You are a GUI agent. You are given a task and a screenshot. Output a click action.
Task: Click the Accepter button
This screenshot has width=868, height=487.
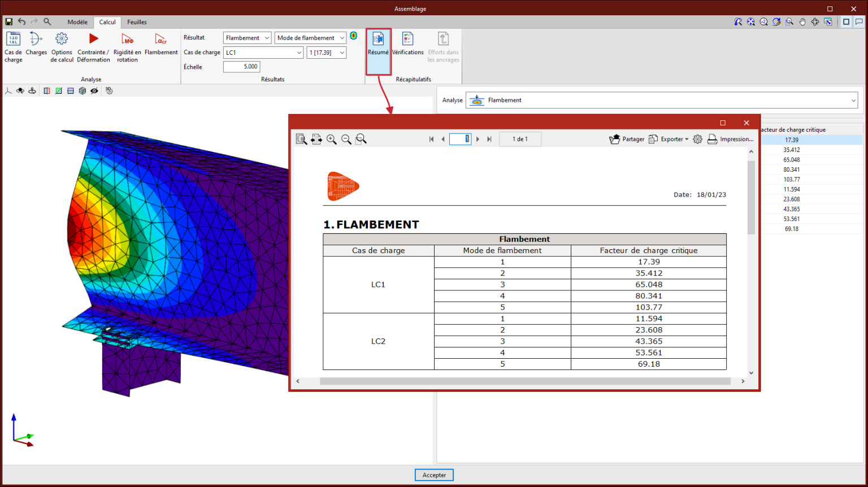tap(434, 475)
